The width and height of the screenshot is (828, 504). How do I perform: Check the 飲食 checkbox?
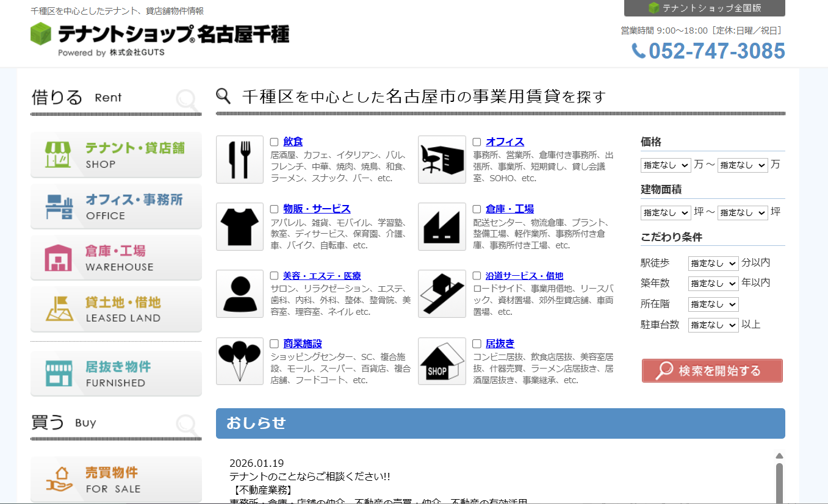pos(274,141)
